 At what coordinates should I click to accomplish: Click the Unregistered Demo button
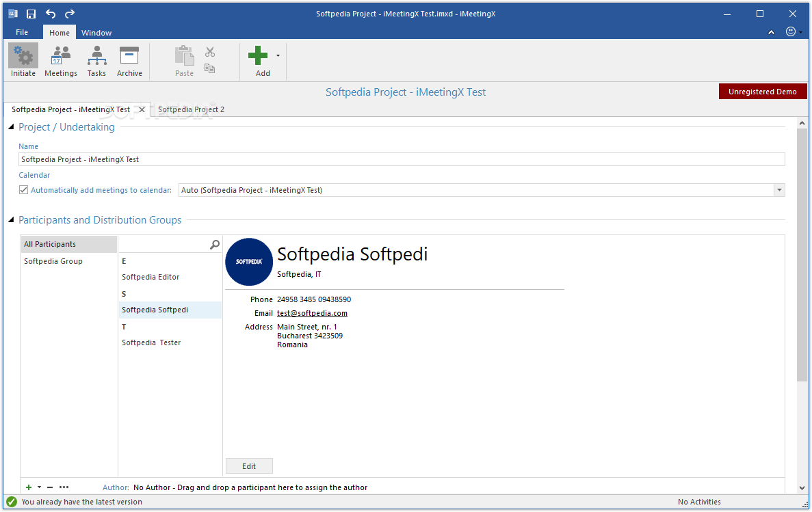pos(762,92)
